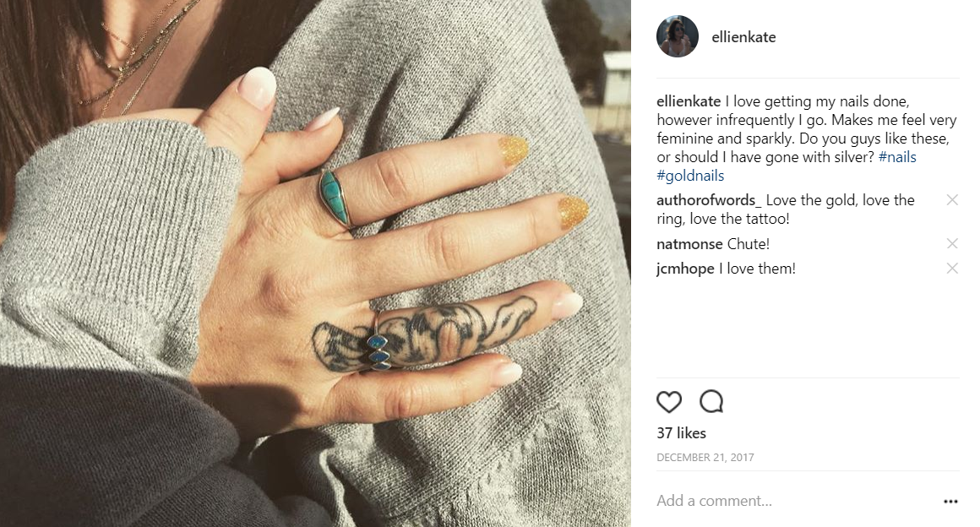Open the three-dot more options menu
Image resolution: width=980 pixels, height=527 pixels.
(x=950, y=502)
